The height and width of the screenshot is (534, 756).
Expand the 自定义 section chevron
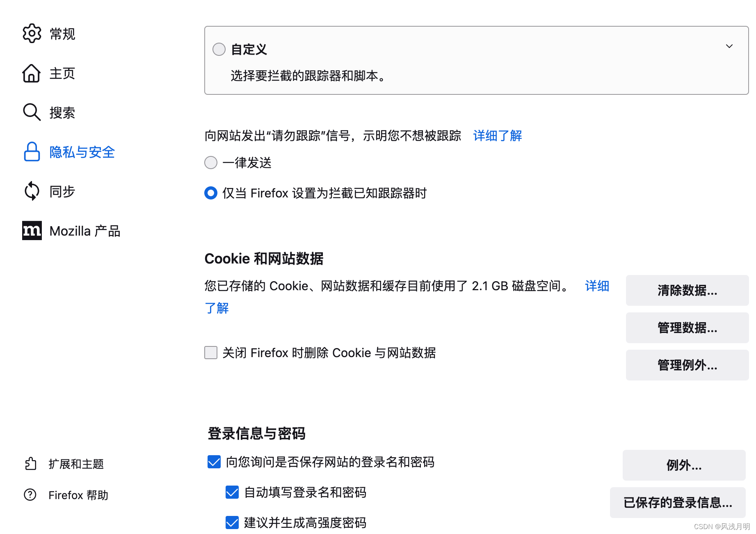(x=729, y=46)
